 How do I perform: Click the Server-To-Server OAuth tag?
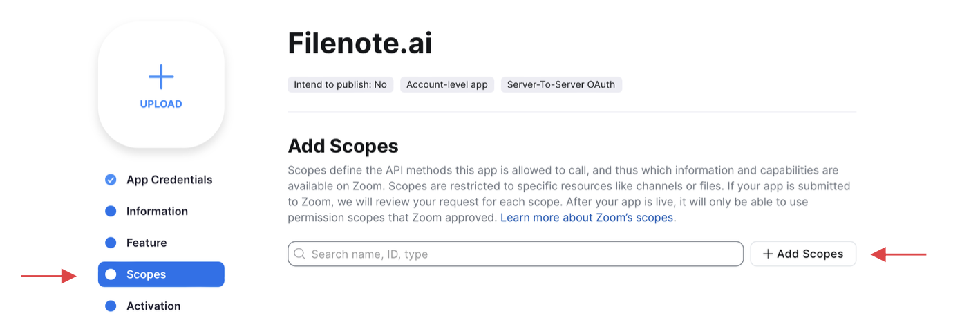pos(561,85)
